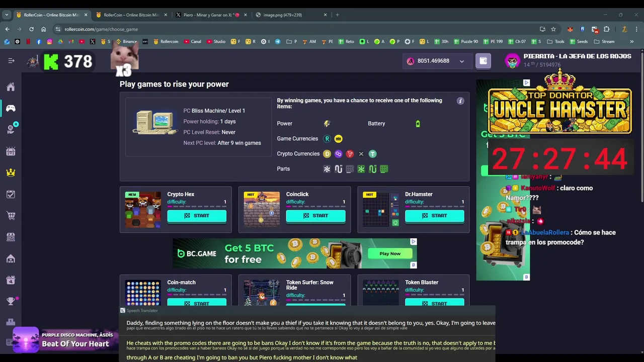The width and height of the screenshot is (644, 362).
Task: Open the Binance bookmark
Action: 126,42
